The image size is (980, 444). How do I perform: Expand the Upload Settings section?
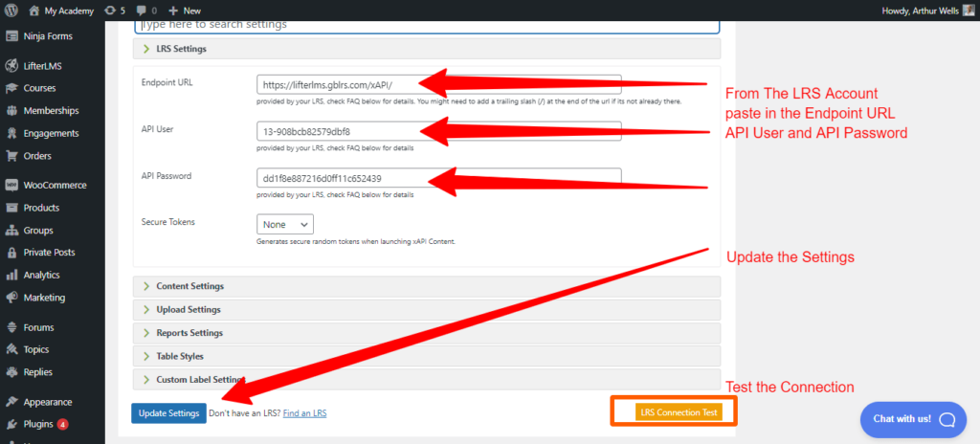pos(426,309)
